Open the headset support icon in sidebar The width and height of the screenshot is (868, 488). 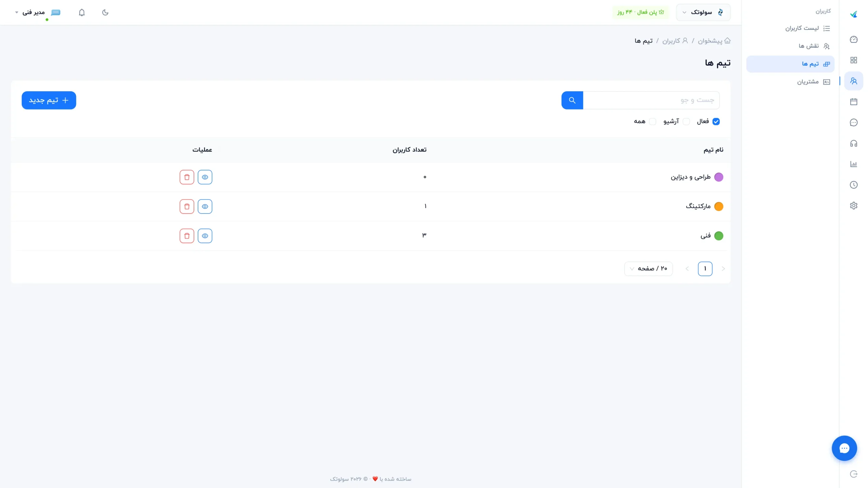(x=853, y=143)
